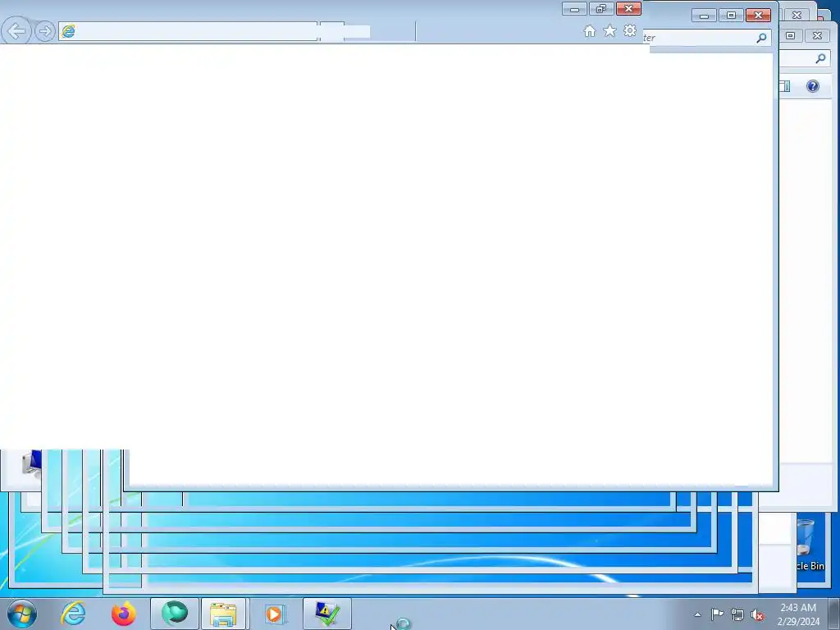Switch to the green globe taskbar app
The height and width of the screenshot is (630, 840).
click(175, 614)
